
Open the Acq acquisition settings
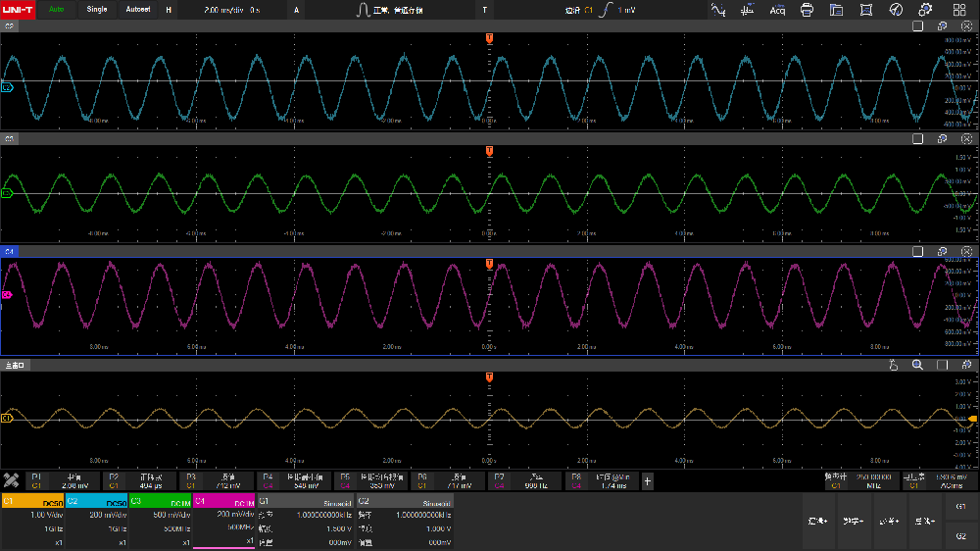coord(777,10)
